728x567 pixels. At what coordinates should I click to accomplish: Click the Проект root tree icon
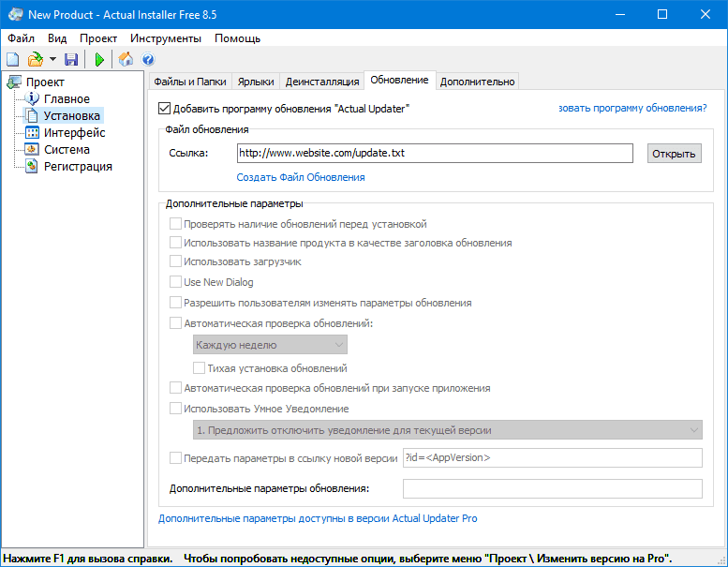tap(14, 82)
